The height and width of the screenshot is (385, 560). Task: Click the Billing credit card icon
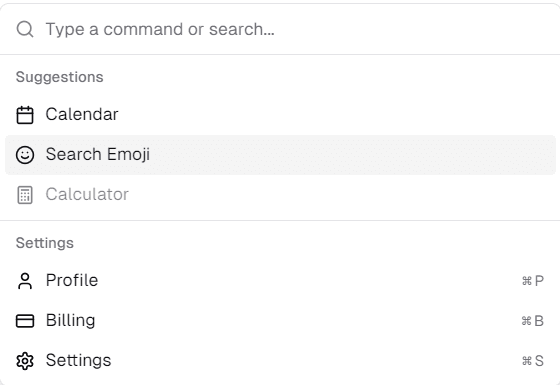[x=25, y=321]
